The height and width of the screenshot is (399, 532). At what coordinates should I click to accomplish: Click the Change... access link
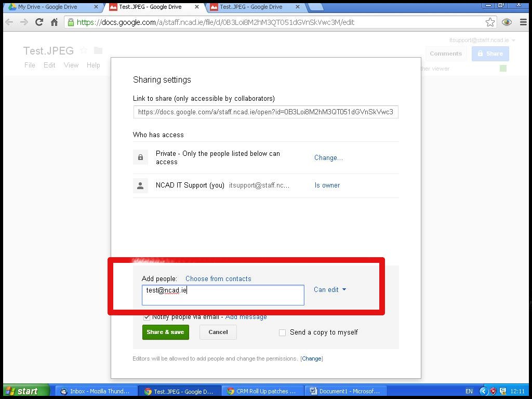coord(328,158)
